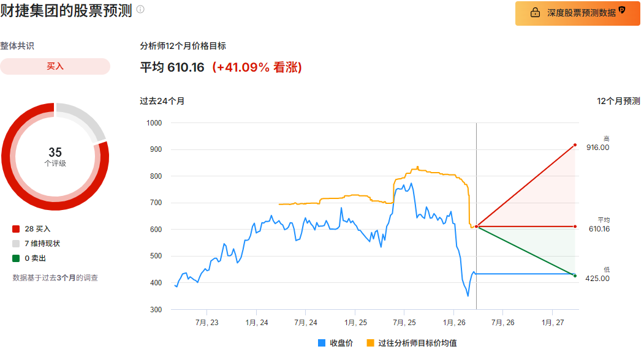Click the orange swatch for analyst target average
This screenshot has height=349, width=644.
[x=371, y=343]
